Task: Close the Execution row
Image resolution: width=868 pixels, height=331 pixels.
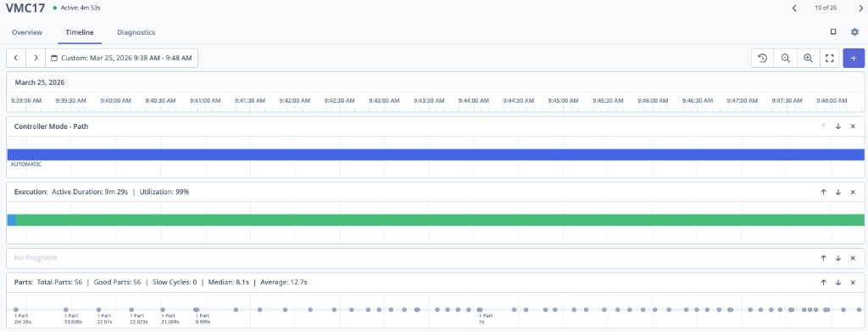Action: (x=853, y=192)
